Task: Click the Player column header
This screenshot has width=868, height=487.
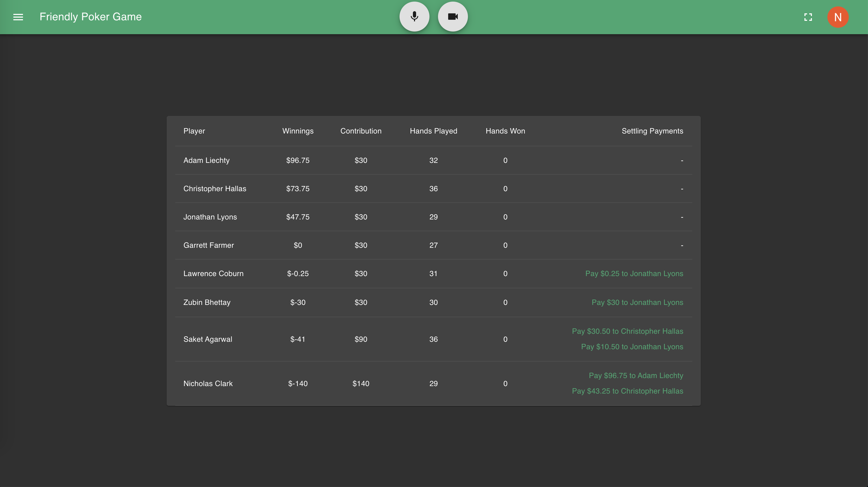Action: [194, 131]
